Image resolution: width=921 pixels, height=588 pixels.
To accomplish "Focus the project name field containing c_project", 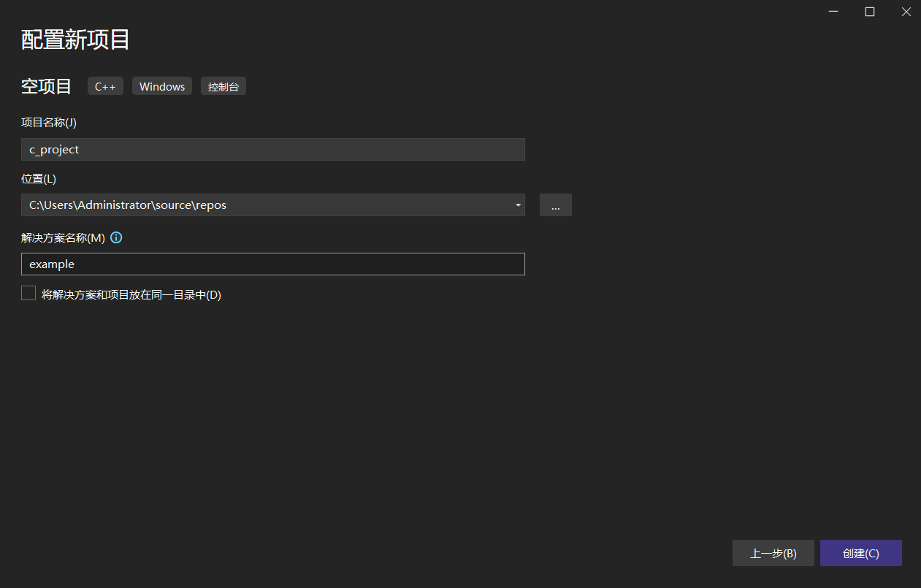I will pyautogui.click(x=272, y=150).
